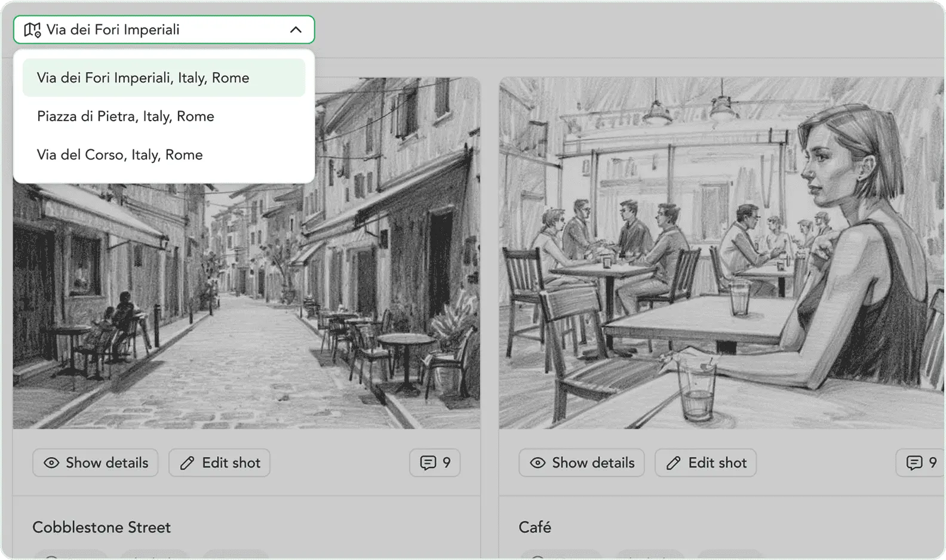Open comments icon on the Café card
Screen dimensions: 946x560
click(x=914, y=463)
